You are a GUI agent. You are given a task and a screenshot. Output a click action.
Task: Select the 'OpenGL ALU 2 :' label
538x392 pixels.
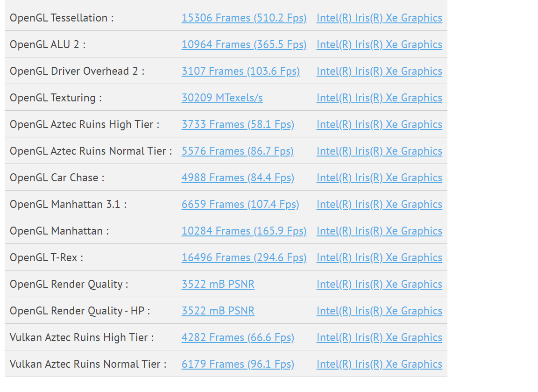click(48, 45)
